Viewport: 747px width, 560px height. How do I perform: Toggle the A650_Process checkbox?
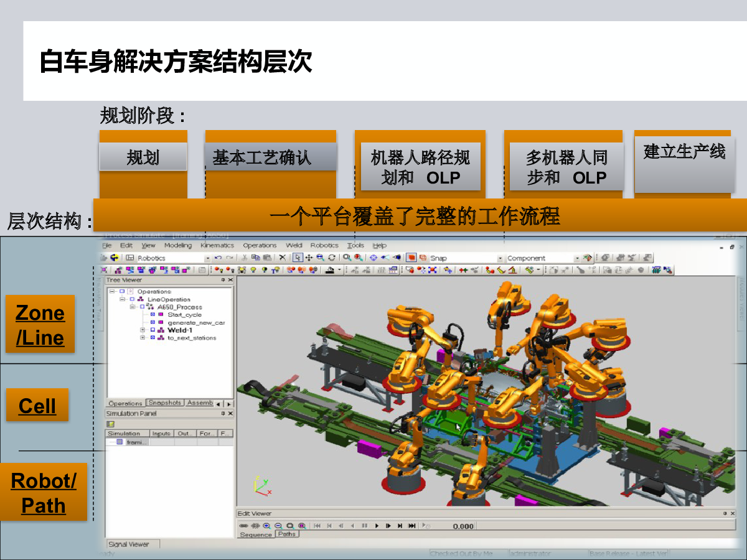(142, 307)
